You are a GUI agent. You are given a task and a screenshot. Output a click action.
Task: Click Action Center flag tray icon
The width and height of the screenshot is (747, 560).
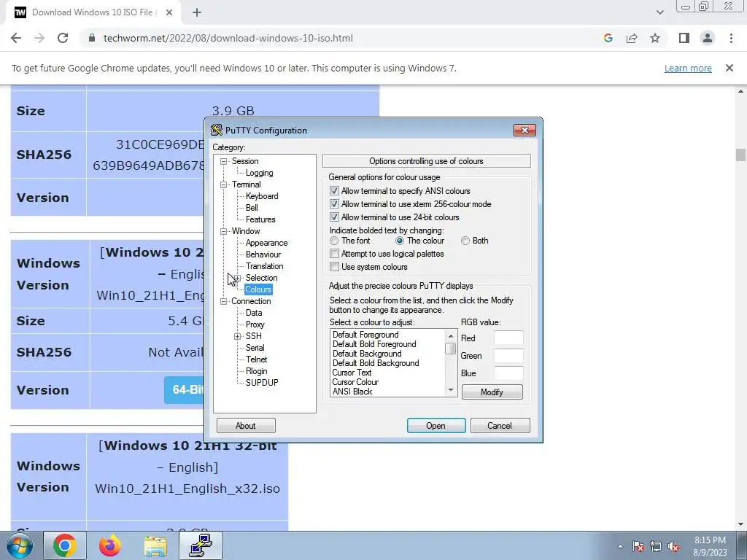click(x=638, y=546)
